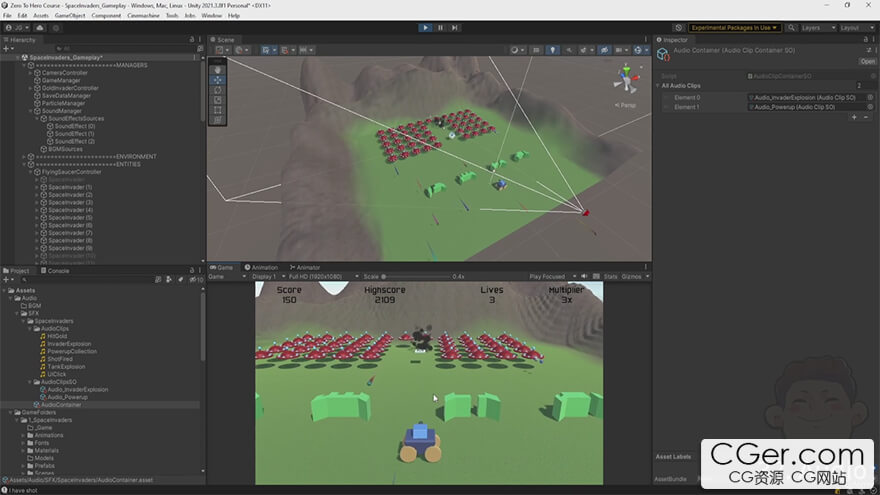Toggle Scene 2D view mode button
The height and width of the screenshot is (495, 880).
[x=536, y=50]
